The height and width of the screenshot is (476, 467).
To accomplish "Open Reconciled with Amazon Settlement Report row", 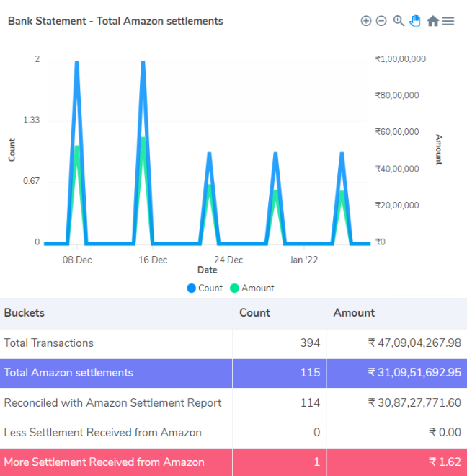I will 233,403.
